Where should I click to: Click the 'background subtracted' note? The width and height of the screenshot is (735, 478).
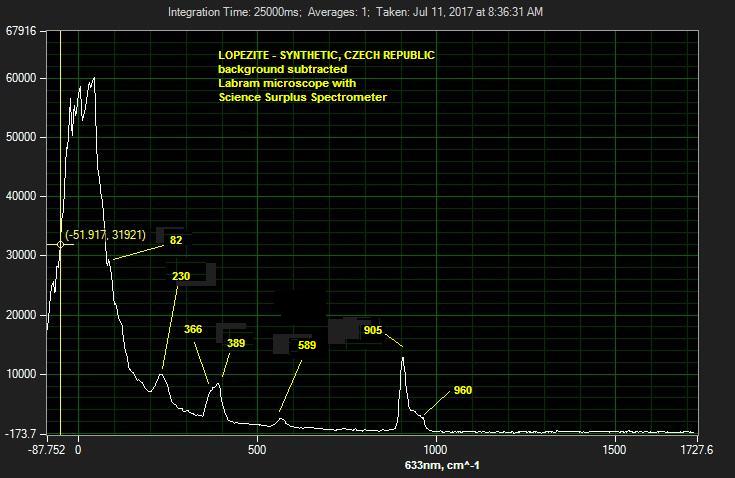283,69
